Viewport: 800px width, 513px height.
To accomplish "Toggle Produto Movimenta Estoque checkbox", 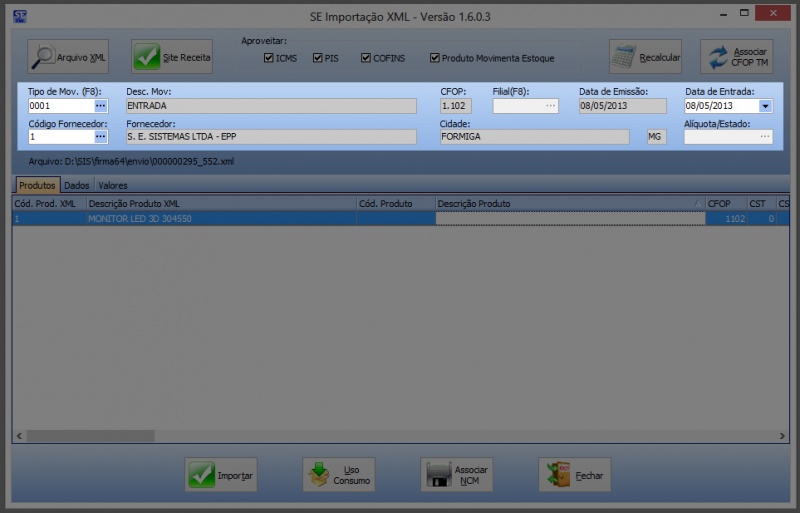I will (434, 58).
